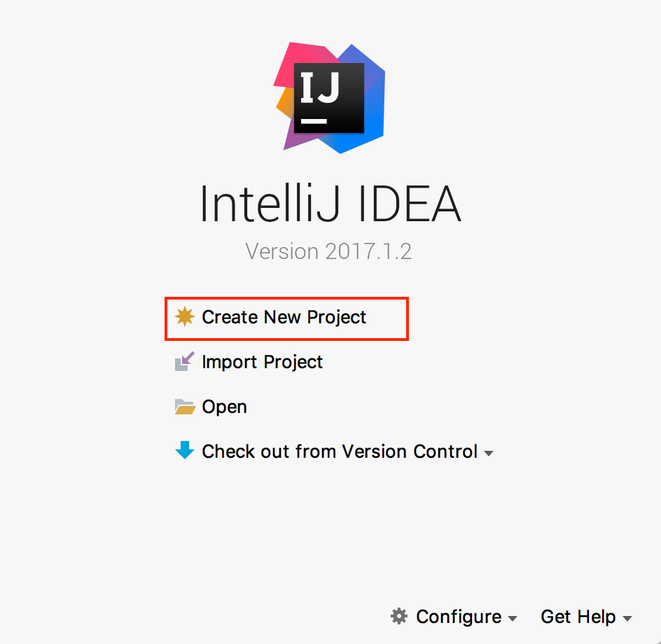Expand the Check out from Version Control arrow
The width and height of the screenshot is (661, 644).
pos(489,454)
